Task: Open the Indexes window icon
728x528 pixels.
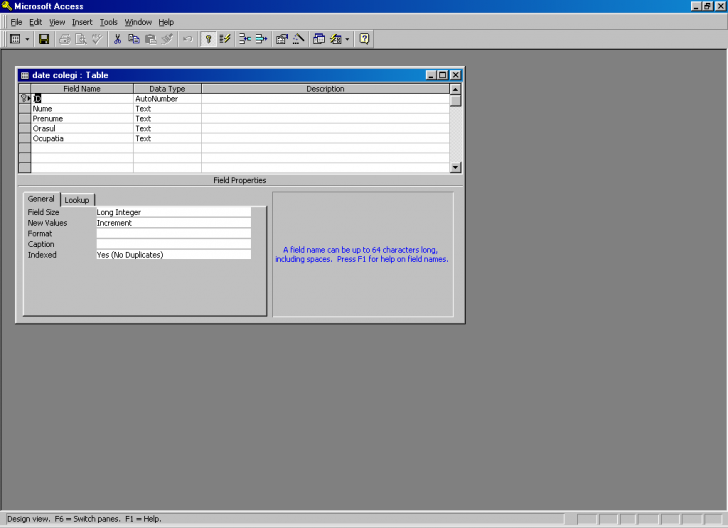Action: click(225, 39)
